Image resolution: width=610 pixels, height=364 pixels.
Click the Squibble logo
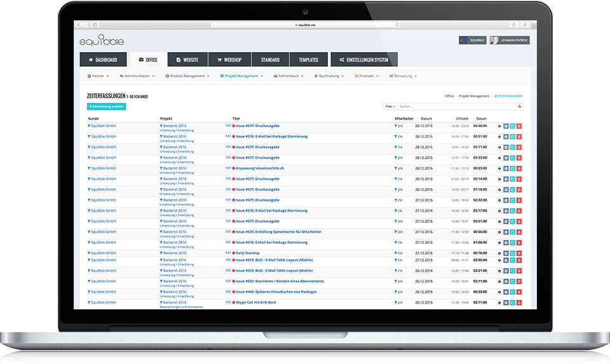click(x=102, y=41)
